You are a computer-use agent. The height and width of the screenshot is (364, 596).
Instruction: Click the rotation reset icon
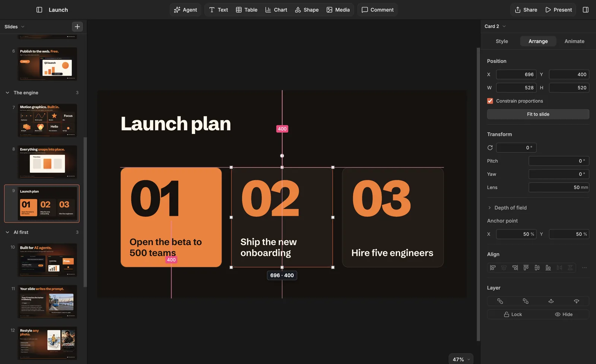tap(490, 148)
